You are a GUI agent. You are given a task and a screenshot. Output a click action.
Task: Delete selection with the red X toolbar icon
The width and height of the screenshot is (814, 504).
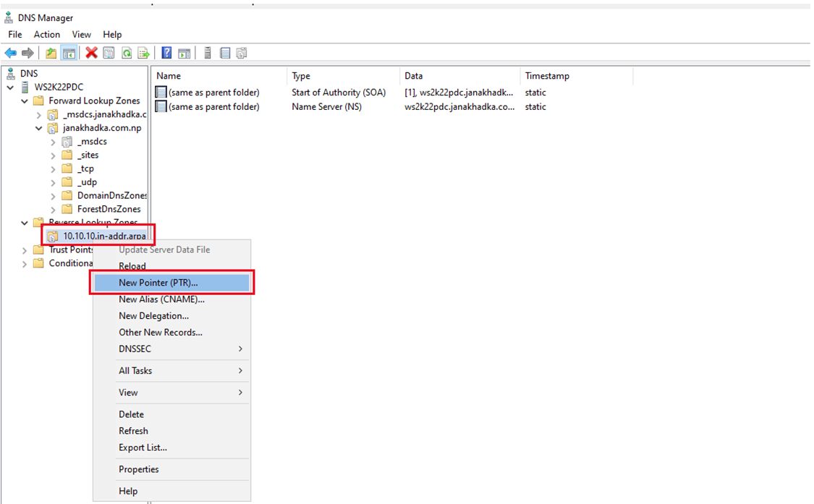point(90,52)
